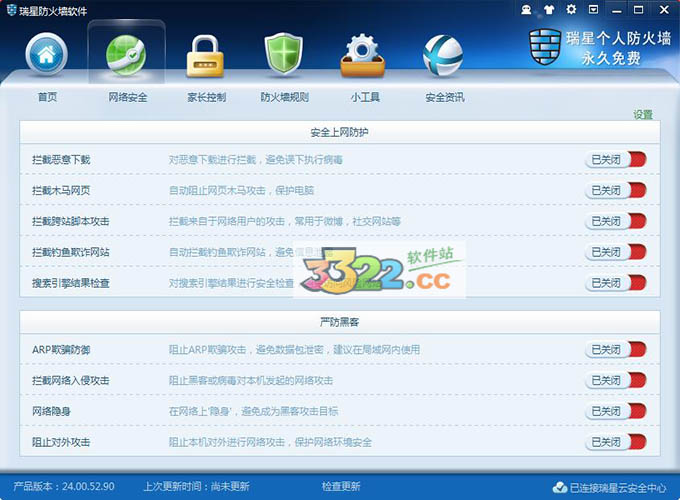Viewport: 680px width, 500px height.
Task: Toggle 搜索引擎结果检查 switch
Action: (616, 283)
